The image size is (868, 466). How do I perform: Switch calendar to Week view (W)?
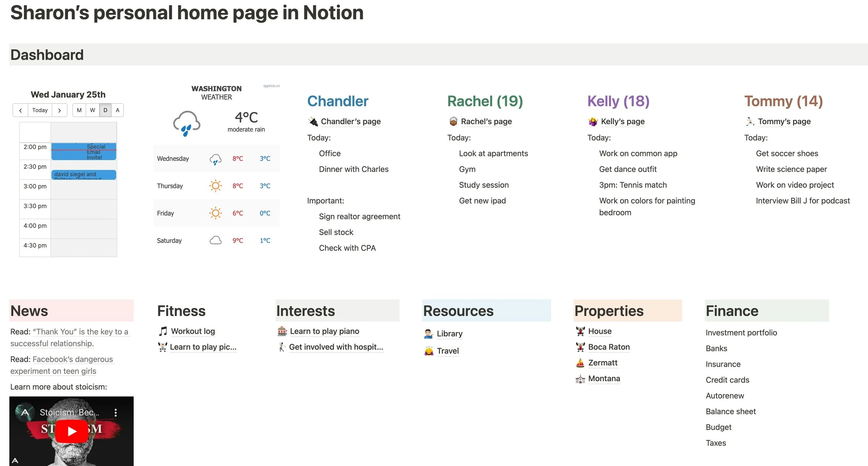coord(92,110)
